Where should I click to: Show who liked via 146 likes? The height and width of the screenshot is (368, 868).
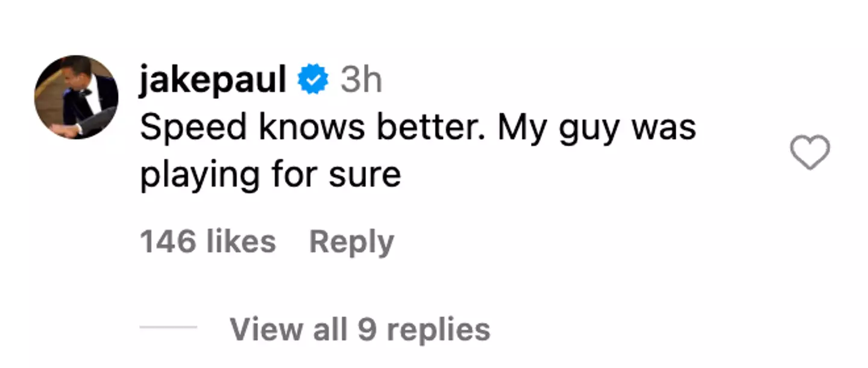pos(208,242)
